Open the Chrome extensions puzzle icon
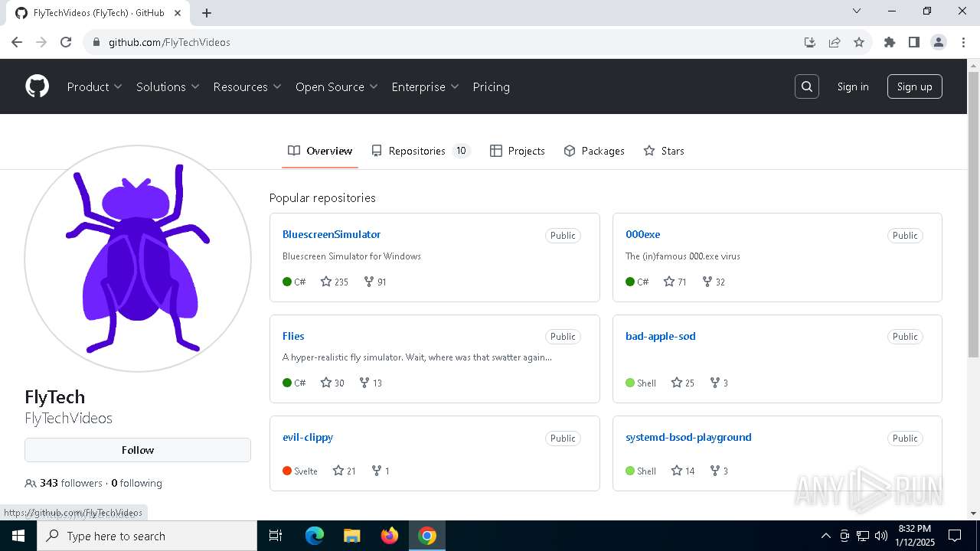This screenshot has height=551, width=980. point(890,42)
